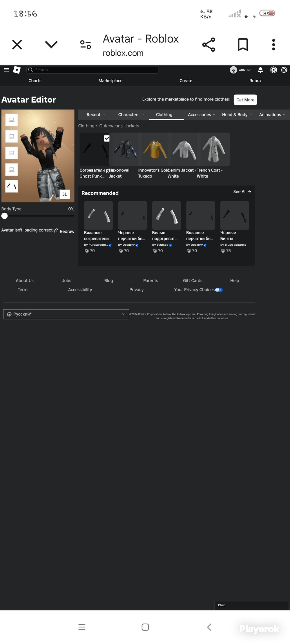This screenshot has width=290, height=644.
Task: Open site settings sliders icon
Action: tap(86, 45)
